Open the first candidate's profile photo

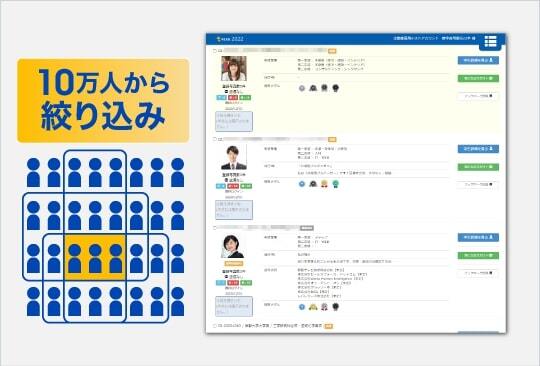(234, 69)
